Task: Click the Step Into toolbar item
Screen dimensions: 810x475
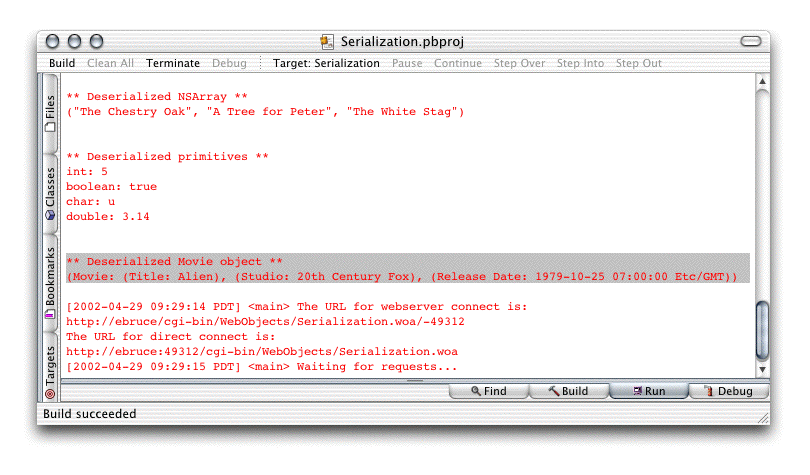Action: (x=580, y=63)
